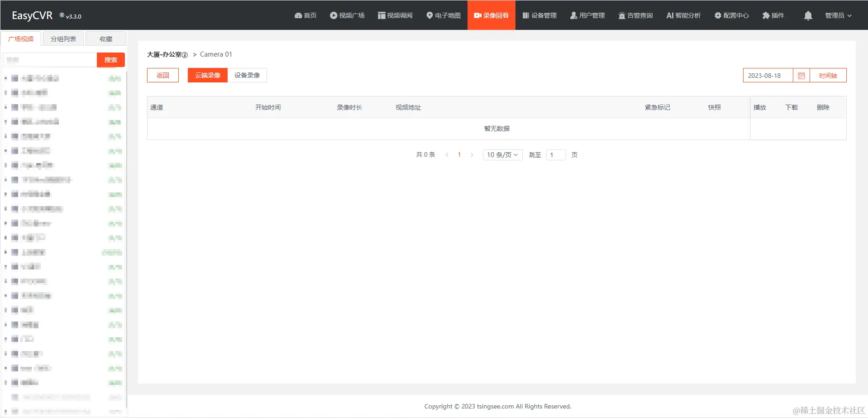Open the AI 智能分析 module
Screen dimensions: 868x418
[x=683, y=15]
